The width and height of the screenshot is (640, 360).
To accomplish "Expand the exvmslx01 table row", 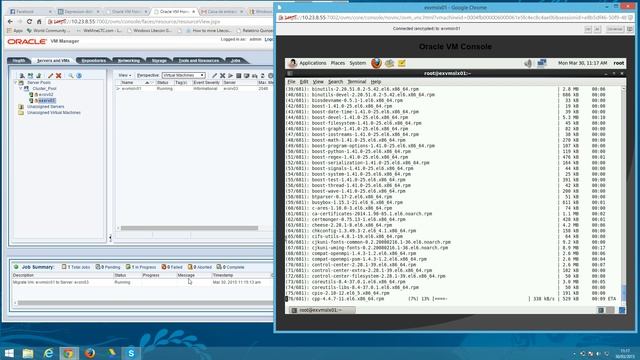I will coord(118,89).
